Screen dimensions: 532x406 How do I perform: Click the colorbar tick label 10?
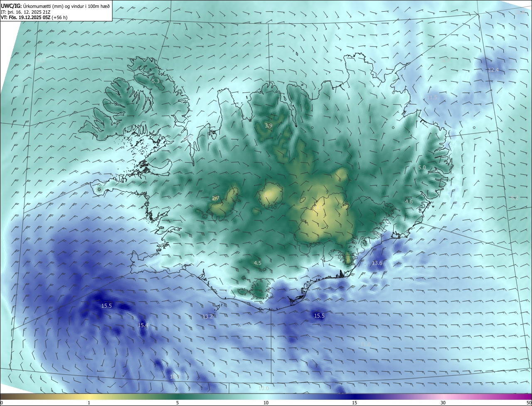pos(266,403)
